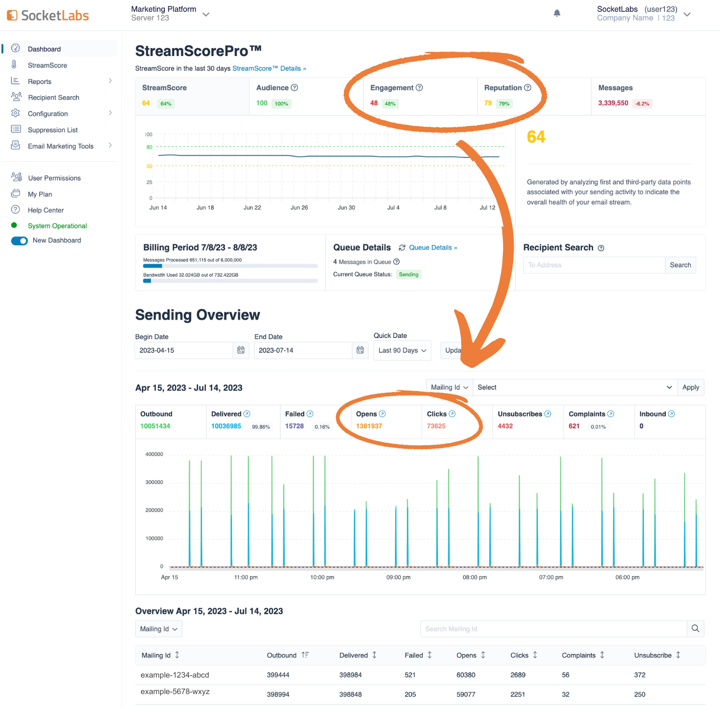Expand the Email Marketing Tools chevron

point(110,145)
